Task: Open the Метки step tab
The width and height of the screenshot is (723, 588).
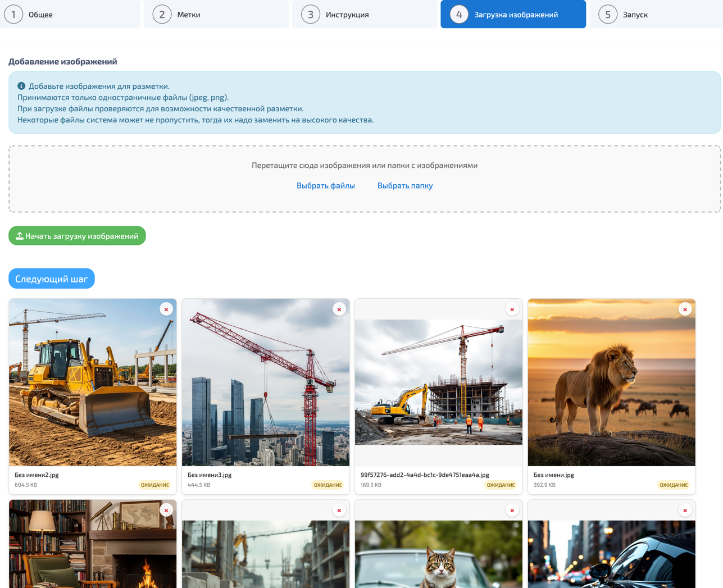Action: point(216,15)
